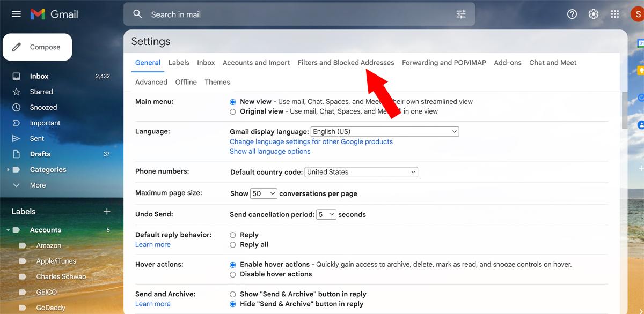Choose Reply all as default behavior
Viewport: 644px width, 314px height.
tap(233, 245)
